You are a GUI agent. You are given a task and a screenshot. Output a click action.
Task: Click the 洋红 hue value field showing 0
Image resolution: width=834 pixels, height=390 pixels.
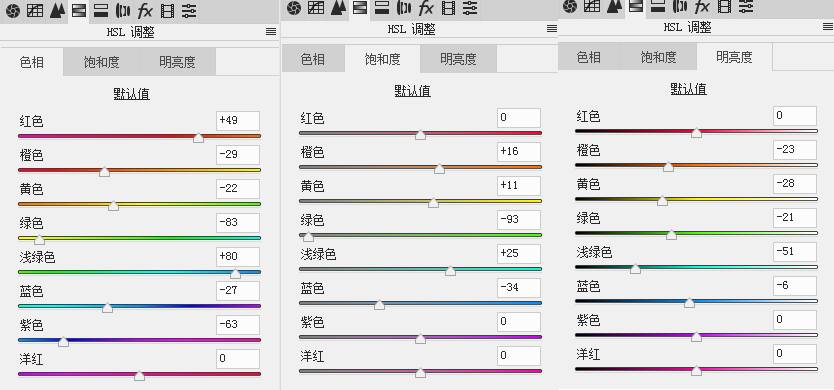(x=238, y=359)
